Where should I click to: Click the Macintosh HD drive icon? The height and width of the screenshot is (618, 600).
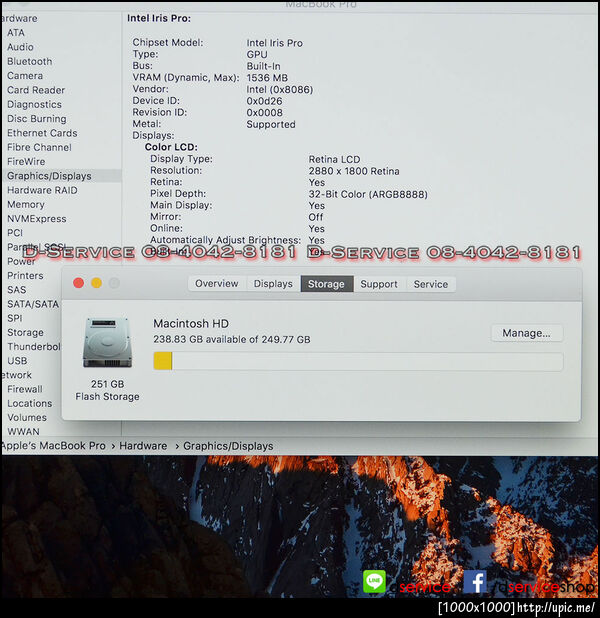tap(107, 343)
